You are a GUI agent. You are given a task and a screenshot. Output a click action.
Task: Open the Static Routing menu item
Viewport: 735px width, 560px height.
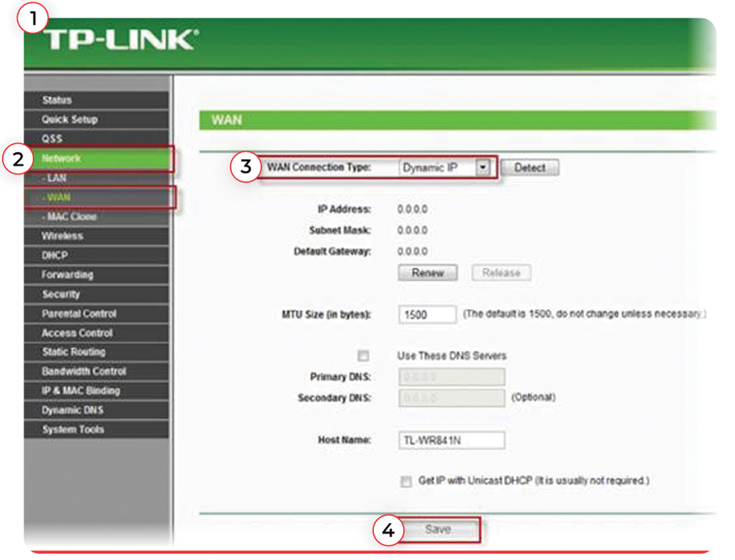96,352
